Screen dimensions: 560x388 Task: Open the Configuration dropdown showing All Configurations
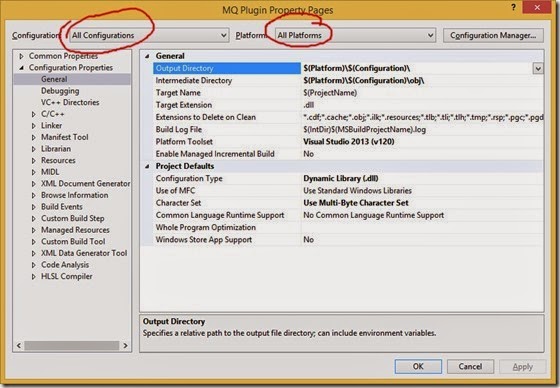tap(149, 35)
